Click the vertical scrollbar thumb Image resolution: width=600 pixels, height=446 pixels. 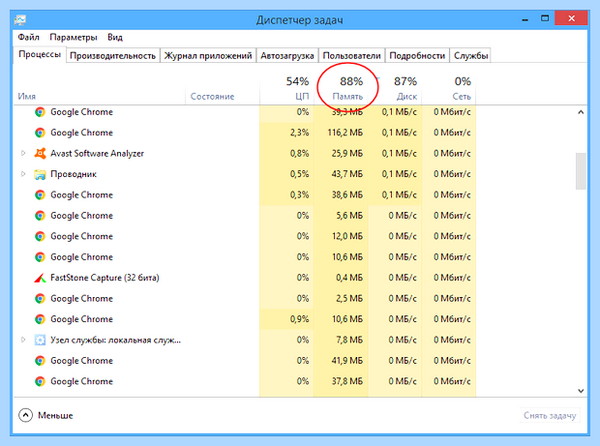pyautogui.click(x=581, y=171)
